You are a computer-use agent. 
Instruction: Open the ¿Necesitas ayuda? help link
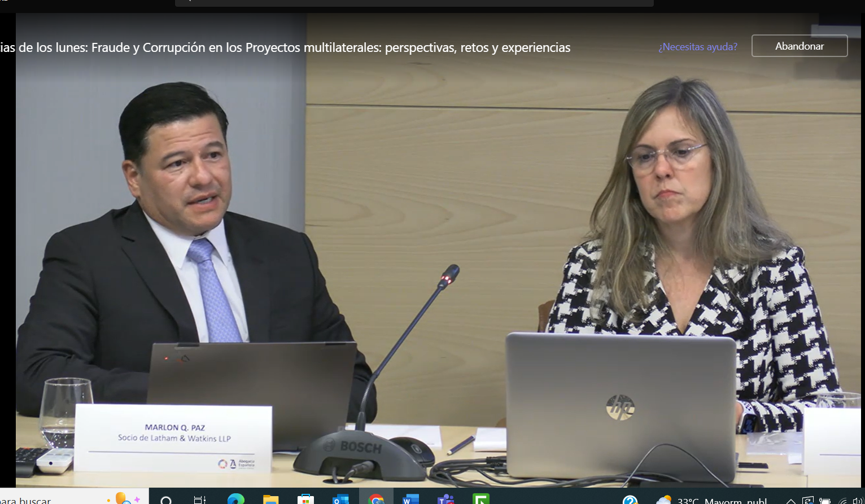(697, 47)
